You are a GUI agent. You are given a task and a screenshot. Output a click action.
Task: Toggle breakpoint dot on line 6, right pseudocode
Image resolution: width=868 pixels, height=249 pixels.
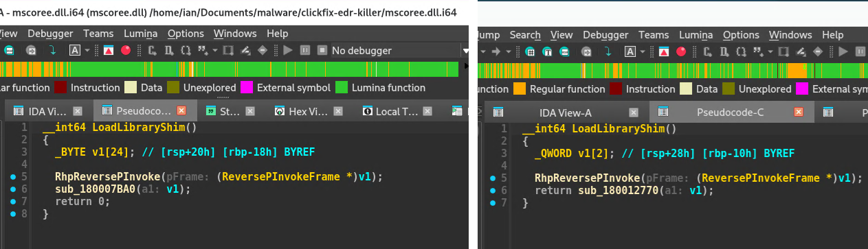(493, 191)
